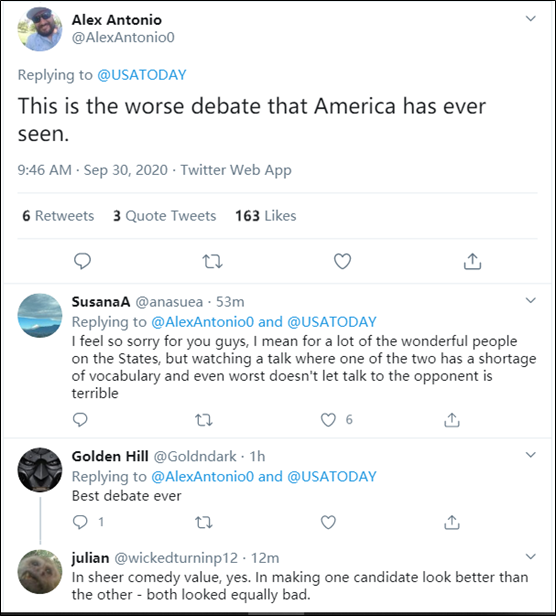
Task: Reply to Alex Antonio's main tweet
Action: tap(83, 261)
